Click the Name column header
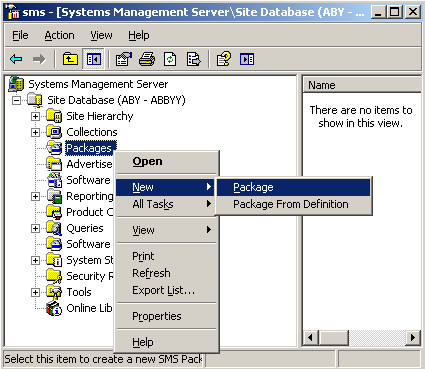The width and height of the screenshot is (425, 369). click(x=362, y=85)
